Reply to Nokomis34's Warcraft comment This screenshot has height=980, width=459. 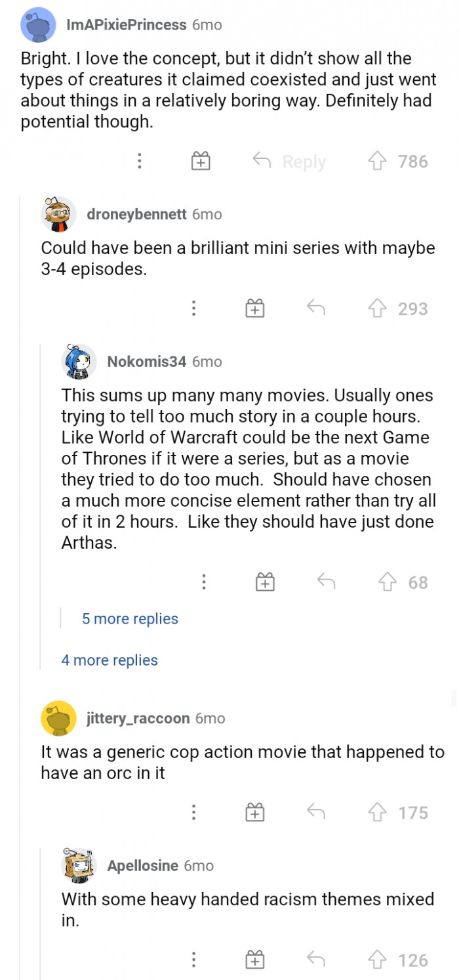(326, 582)
